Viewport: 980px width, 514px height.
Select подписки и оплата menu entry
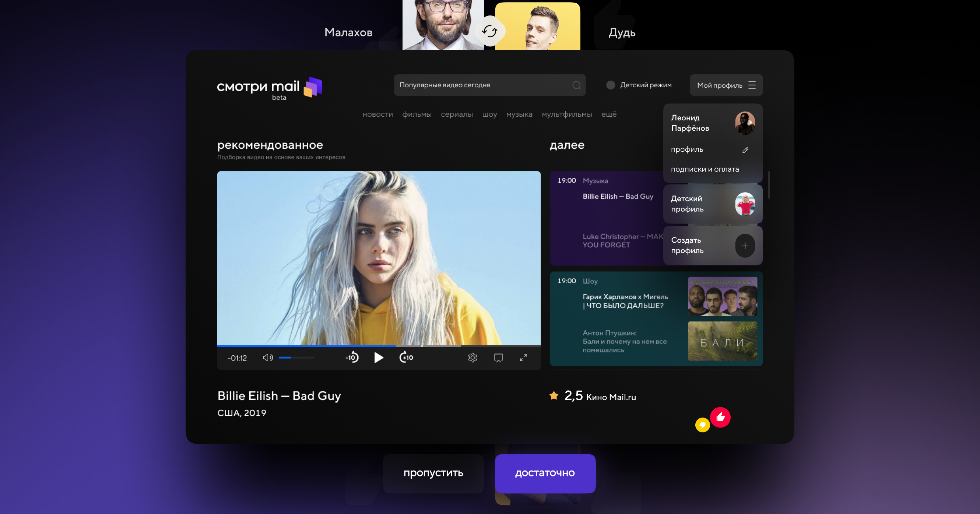pyautogui.click(x=705, y=169)
